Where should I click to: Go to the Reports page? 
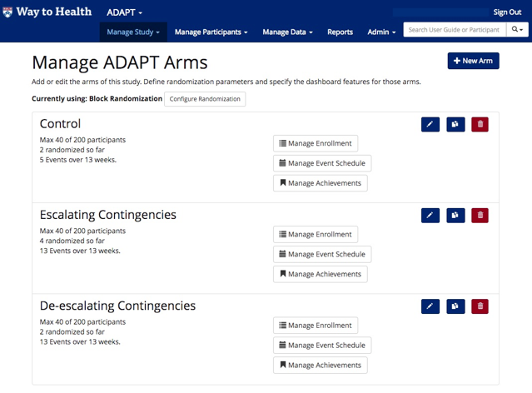click(340, 32)
